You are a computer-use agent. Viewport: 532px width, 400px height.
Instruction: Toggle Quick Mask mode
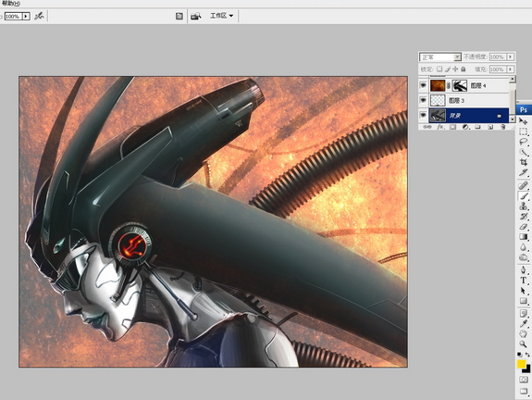pos(524,380)
